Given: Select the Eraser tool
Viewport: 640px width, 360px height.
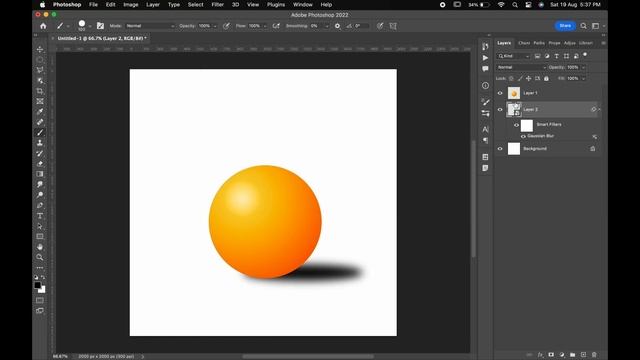Looking at the screenshot, I should coord(40,164).
